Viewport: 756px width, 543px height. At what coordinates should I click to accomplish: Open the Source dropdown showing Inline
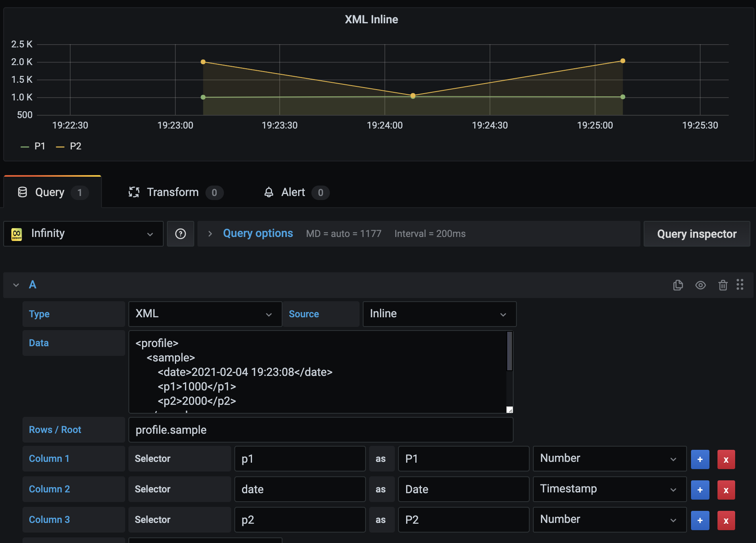439,314
